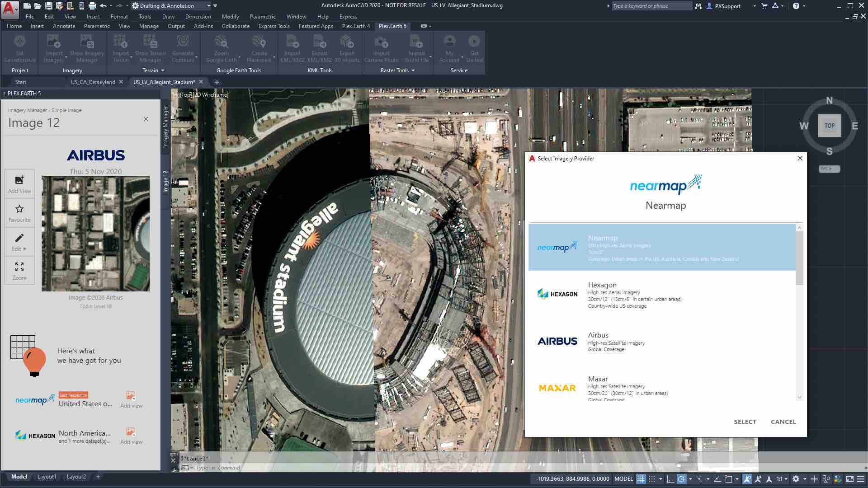
Task: Zoom into Image 12 preview
Action: [x=19, y=270]
